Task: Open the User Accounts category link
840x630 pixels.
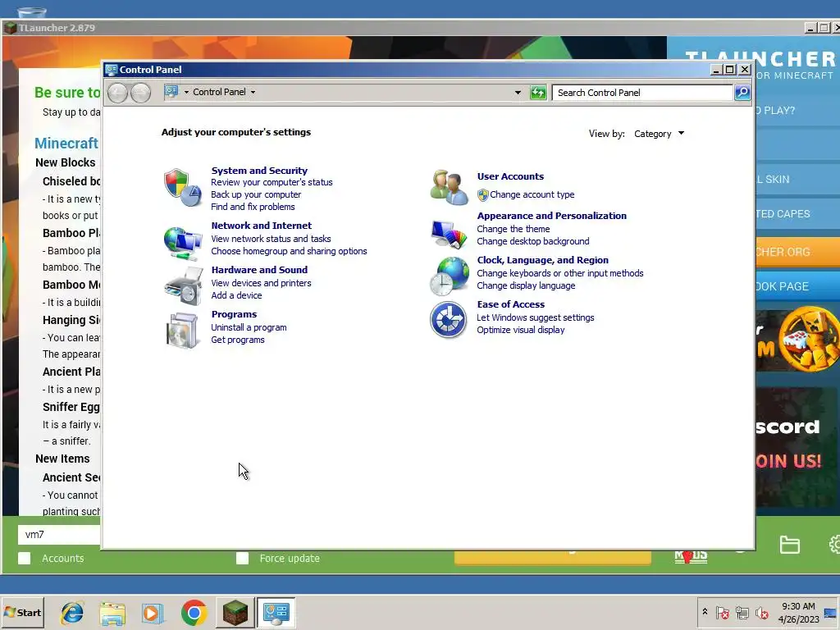Action: [x=510, y=176]
